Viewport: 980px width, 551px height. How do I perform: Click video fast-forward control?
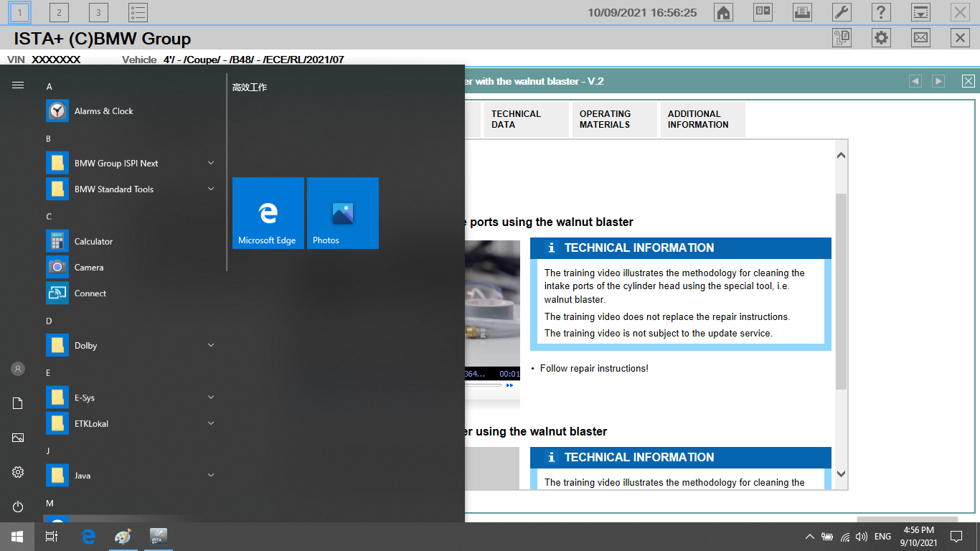pyautogui.click(x=509, y=385)
